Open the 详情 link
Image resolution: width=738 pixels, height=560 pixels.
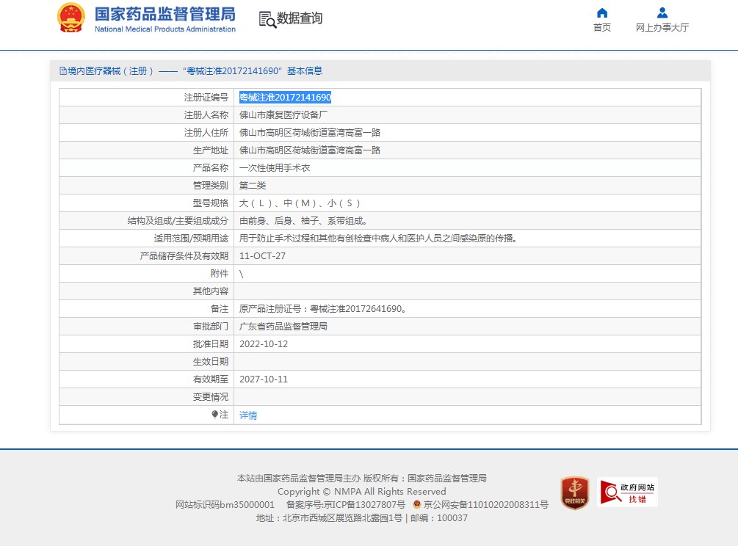click(x=248, y=415)
